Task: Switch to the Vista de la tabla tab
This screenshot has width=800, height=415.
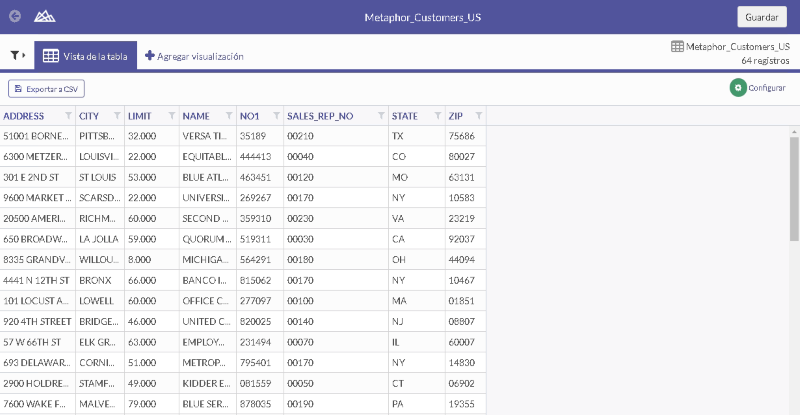Action: pos(85,56)
